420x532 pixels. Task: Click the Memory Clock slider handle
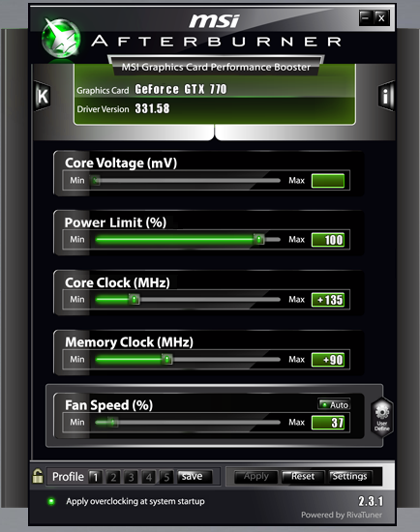(x=167, y=359)
